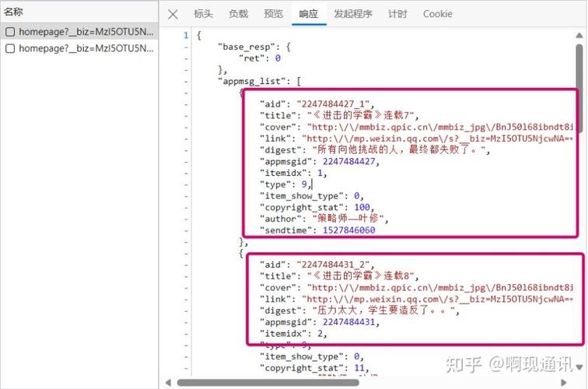Viewport: 588px width, 389px height.
Task: Click the vertical scrollbar up arrow
Action: tap(579, 35)
